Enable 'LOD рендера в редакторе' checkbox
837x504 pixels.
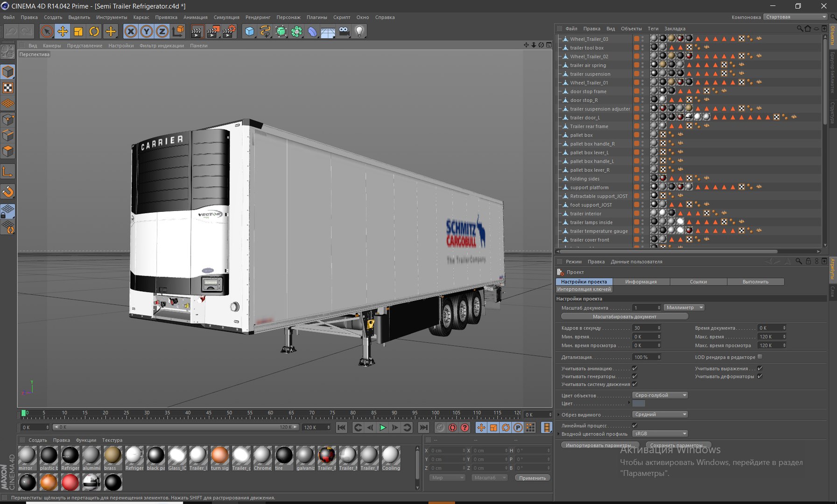tap(760, 357)
